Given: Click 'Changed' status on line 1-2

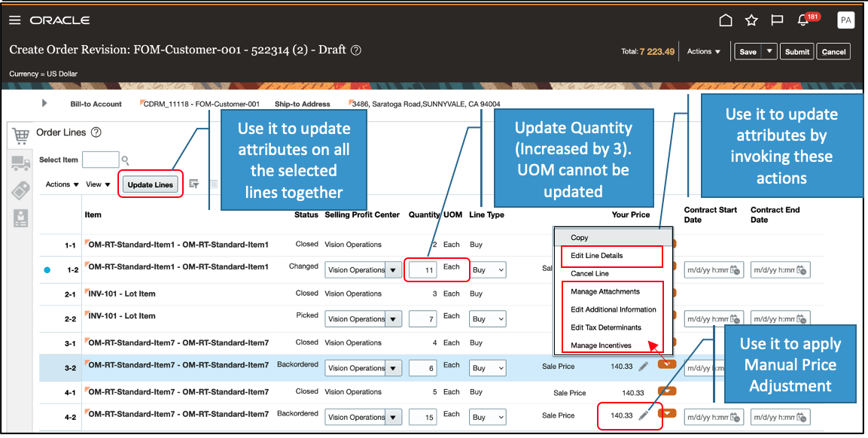Looking at the screenshot, I should tap(303, 266).
